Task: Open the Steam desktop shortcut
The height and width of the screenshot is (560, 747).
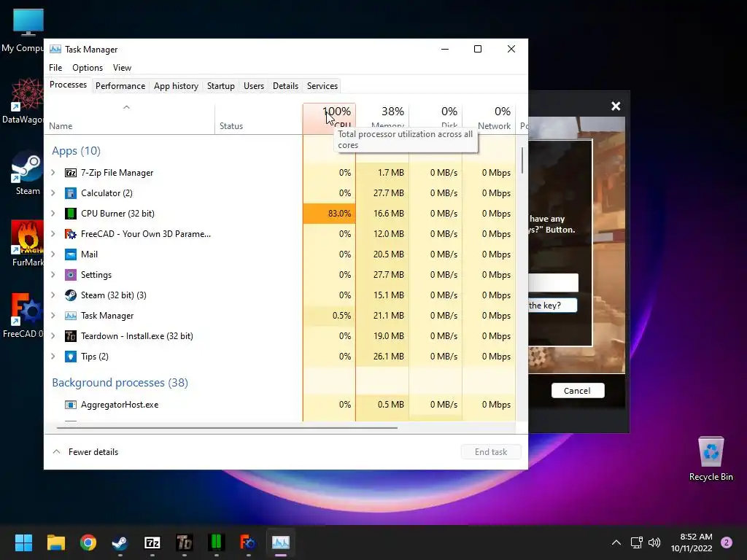Action: click(27, 174)
